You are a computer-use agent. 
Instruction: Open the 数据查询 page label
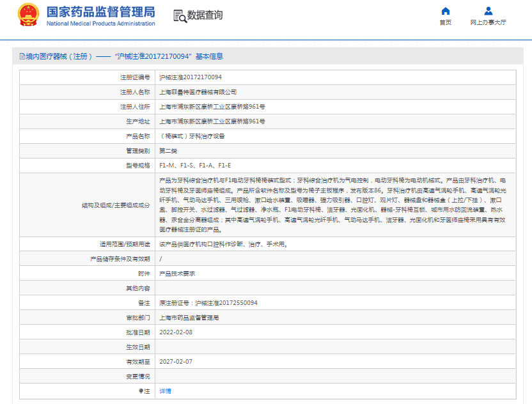pos(205,15)
